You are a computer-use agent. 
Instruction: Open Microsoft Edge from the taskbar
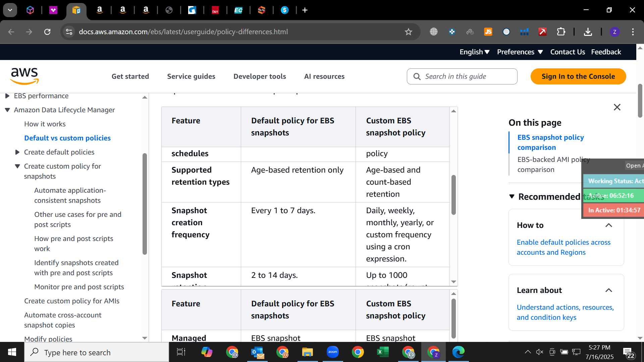click(x=458, y=352)
